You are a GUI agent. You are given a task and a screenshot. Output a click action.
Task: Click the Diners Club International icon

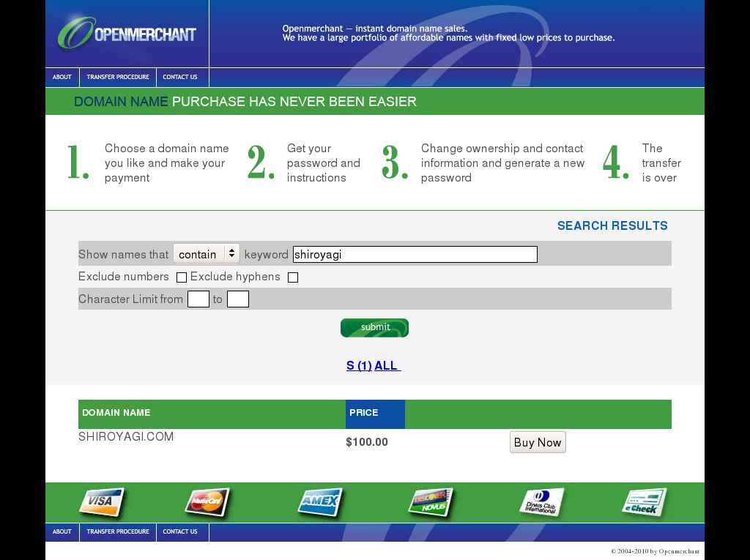click(x=541, y=502)
